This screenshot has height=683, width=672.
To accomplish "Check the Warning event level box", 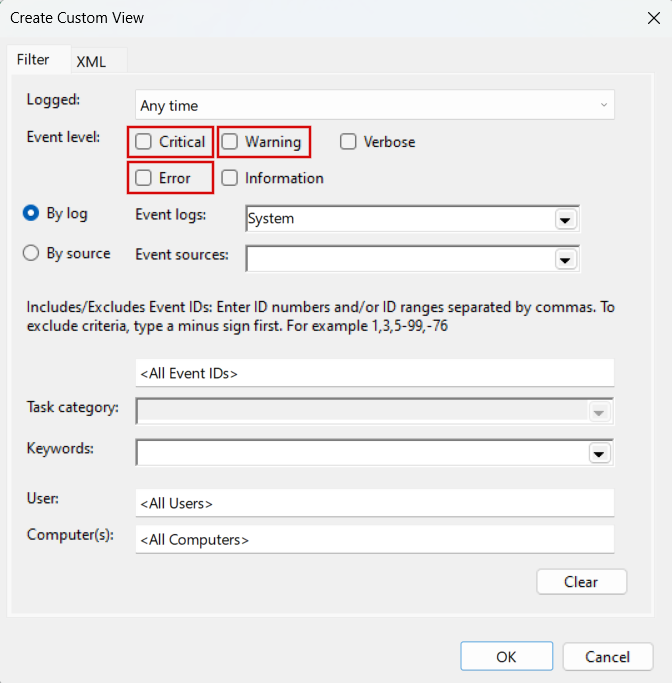I will (x=230, y=142).
